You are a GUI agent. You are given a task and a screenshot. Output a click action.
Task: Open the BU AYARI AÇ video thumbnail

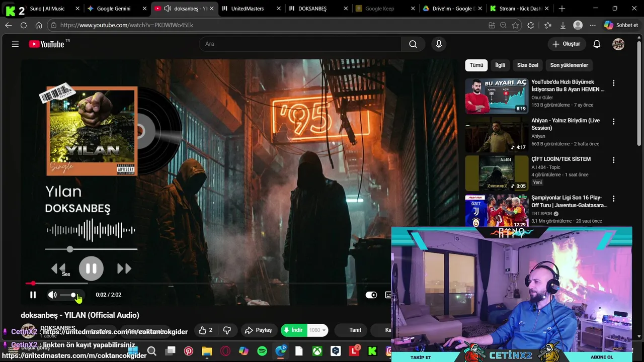(x=497, y=96)
